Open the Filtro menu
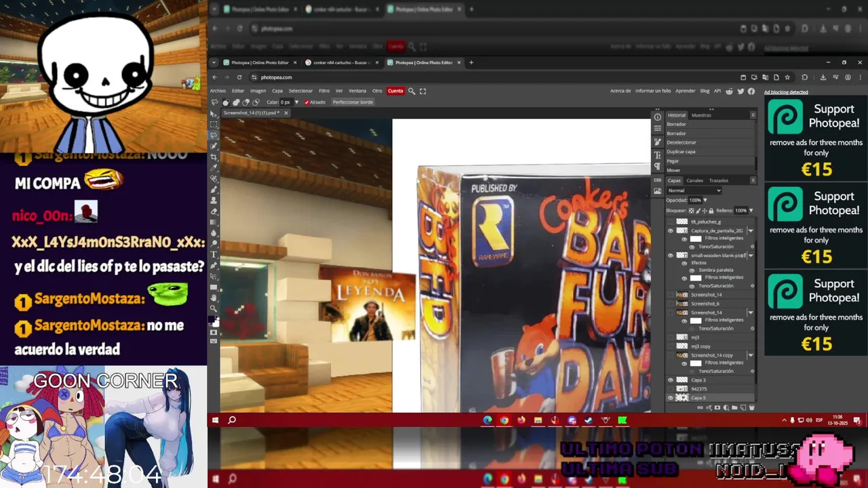This screenshot has height=488, width=868. [x=324, y=91]
